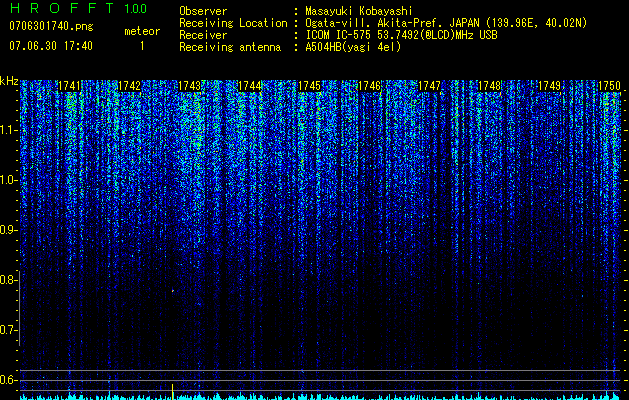
Task: Click the 1750 time marker
Action: (609, 86)
